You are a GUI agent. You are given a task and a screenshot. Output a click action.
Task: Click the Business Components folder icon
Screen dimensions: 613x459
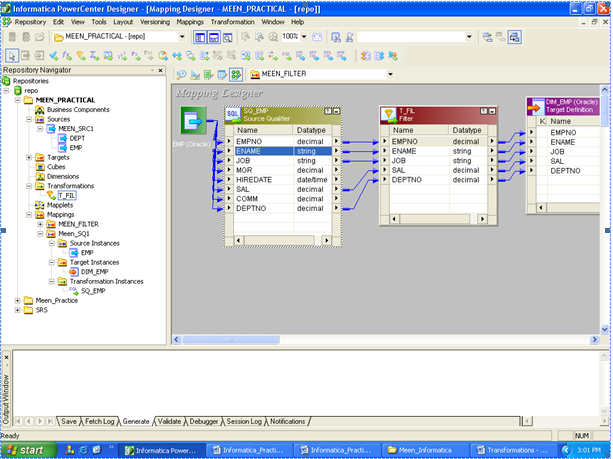point(40,110)
